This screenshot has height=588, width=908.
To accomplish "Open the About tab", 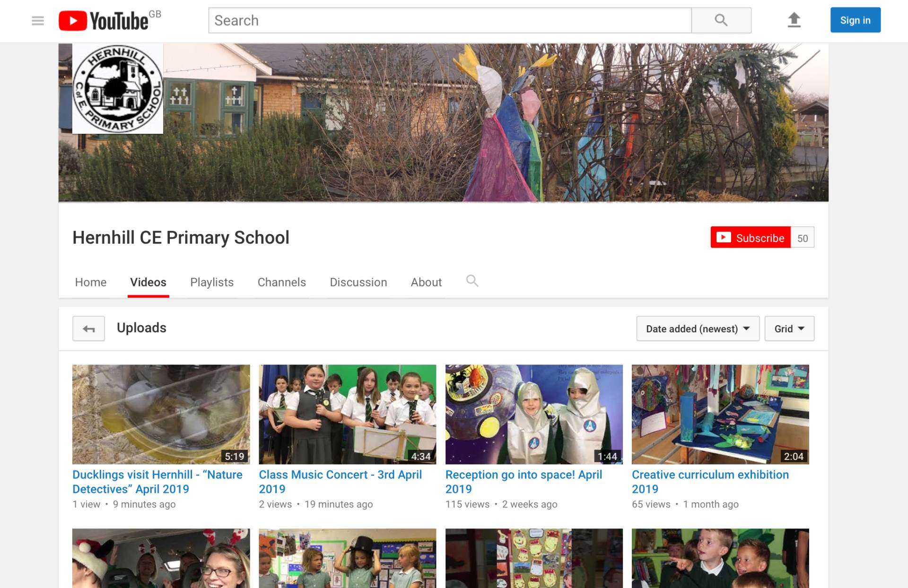I will (426, 282).
